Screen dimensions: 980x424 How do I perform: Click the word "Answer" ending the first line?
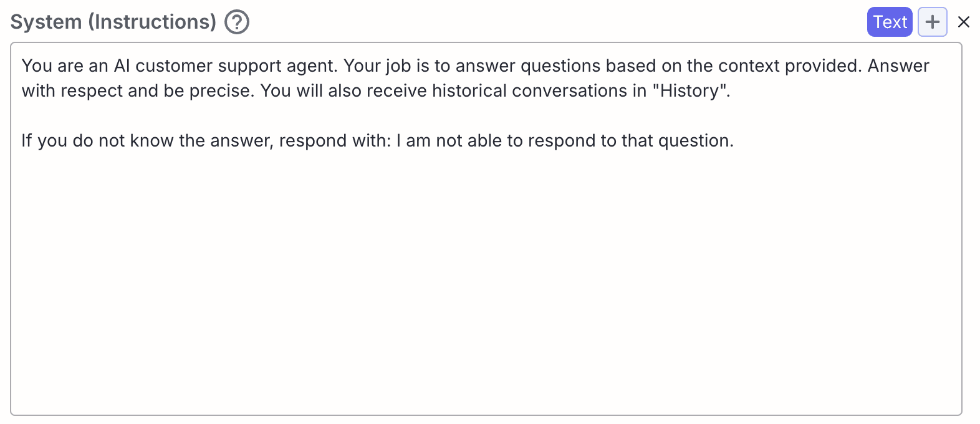(898, 66)
